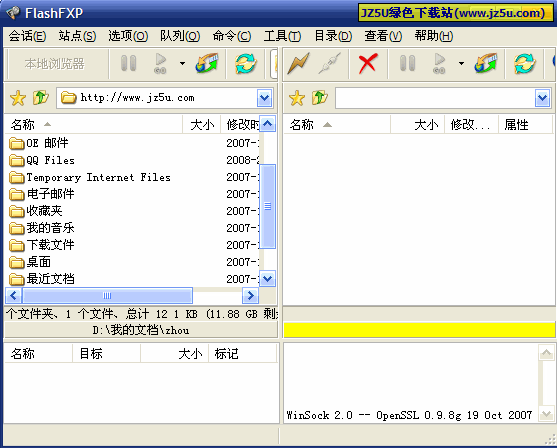Click the left pane transfer files icon
The height and width of the screenshot is (448, 557).
[207, 64]
